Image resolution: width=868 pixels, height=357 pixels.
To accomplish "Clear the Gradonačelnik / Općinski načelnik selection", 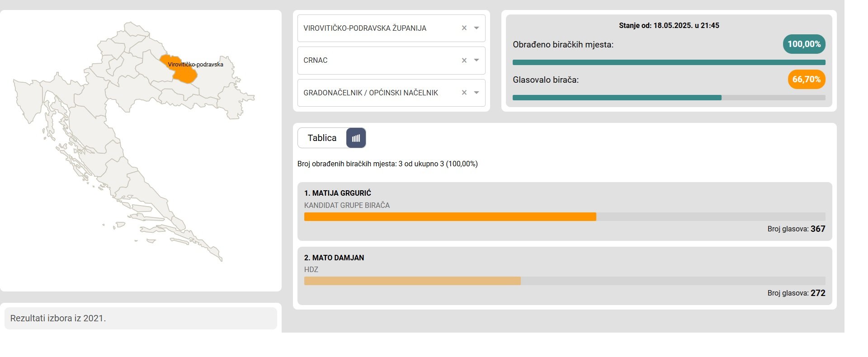I will (x=464, y=93).
